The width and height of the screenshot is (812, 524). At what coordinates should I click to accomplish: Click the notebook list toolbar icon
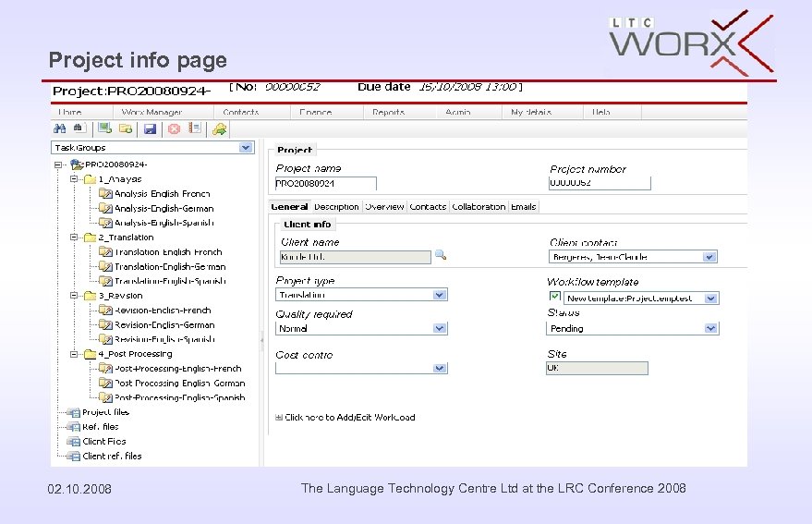[195, 128]
